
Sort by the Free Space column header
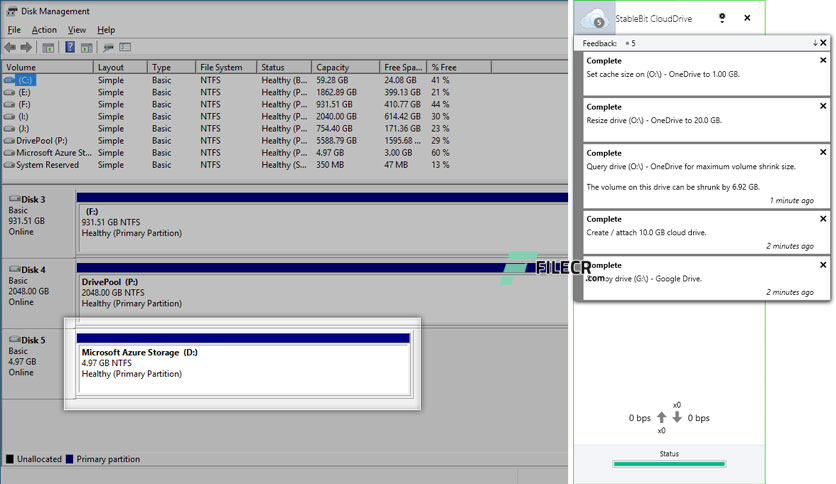pos(403,67)
